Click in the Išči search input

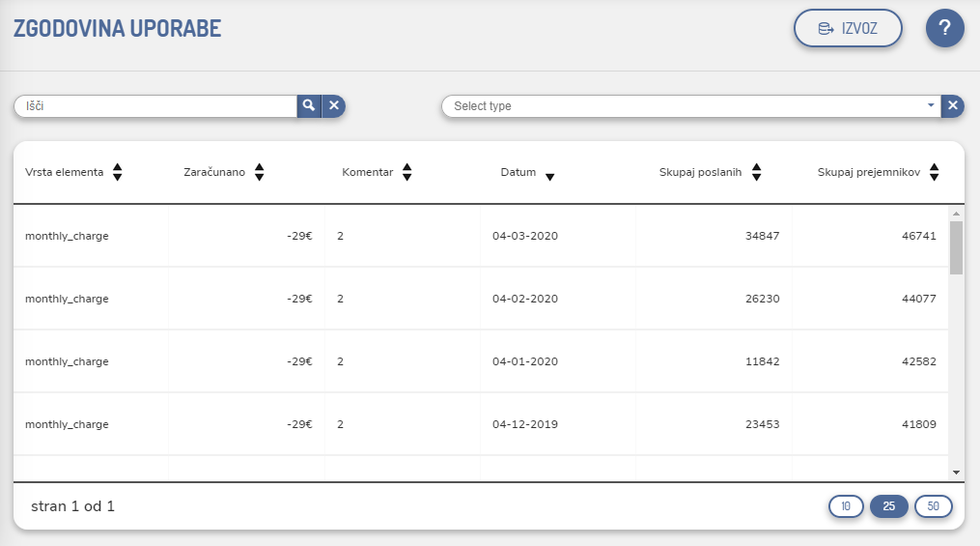(154, 106)
